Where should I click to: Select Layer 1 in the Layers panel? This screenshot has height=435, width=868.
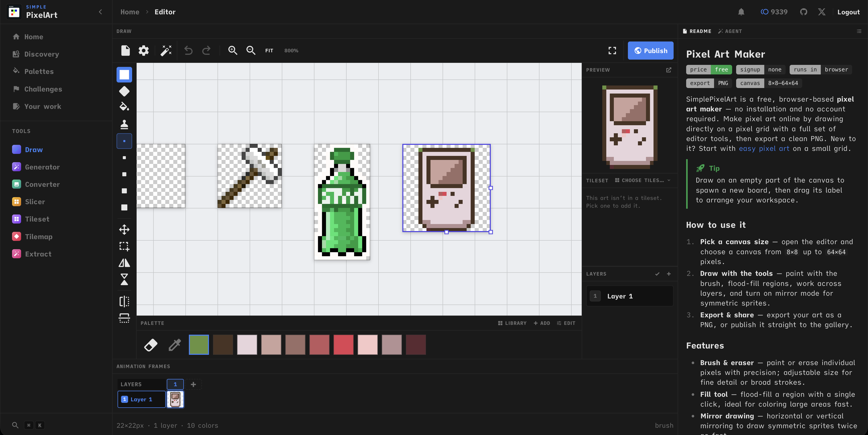point(630,296)
